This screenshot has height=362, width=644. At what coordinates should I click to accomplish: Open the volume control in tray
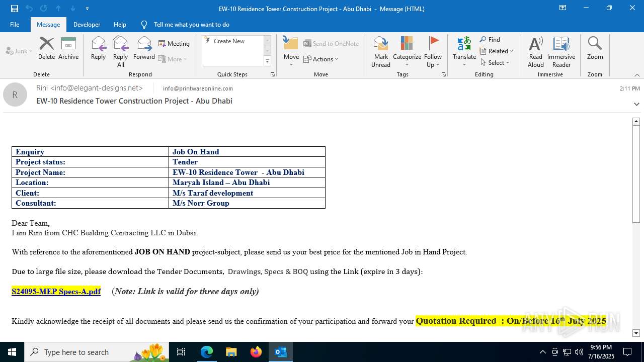(579, 352)
